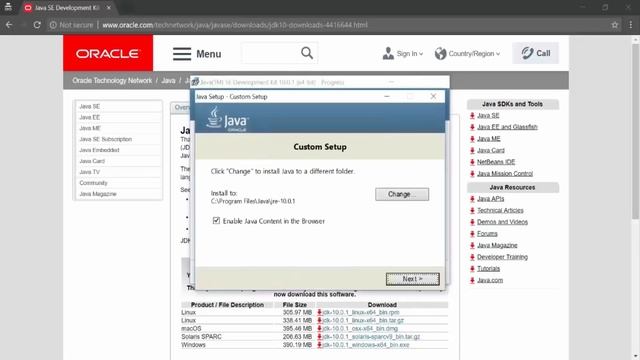This screenshot has width=640, height=360.
Task: Minimize the Java Setup dialog
Action: click(x=387, y=96)
